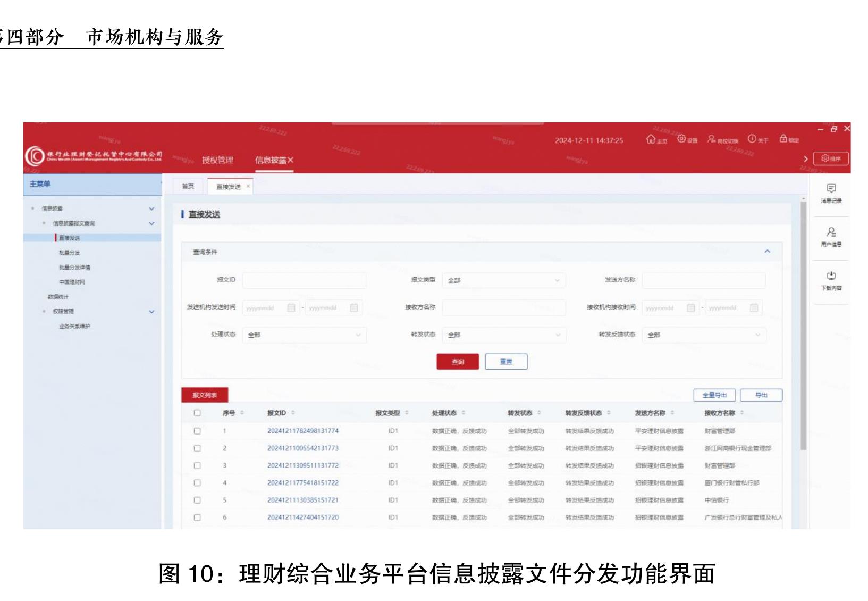Close the 直接发送 page tab
Screen dimensions: 868x601
coord(248,186)
